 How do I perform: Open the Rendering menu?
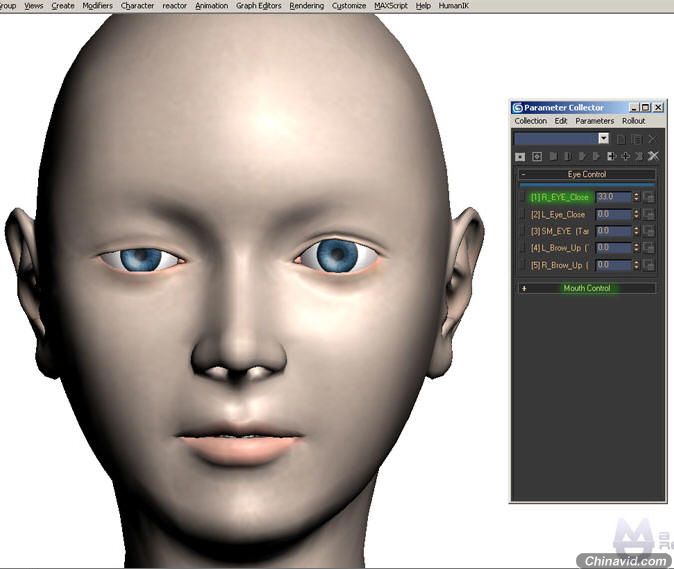(x=306, y=6)
